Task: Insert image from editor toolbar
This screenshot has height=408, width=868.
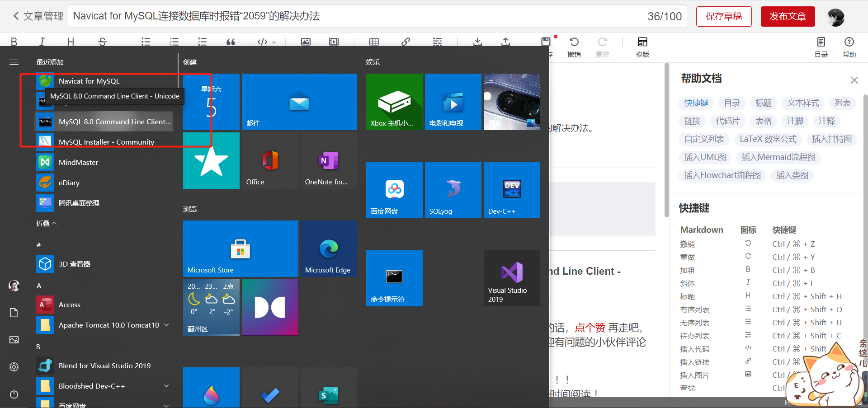Action: 306,42
